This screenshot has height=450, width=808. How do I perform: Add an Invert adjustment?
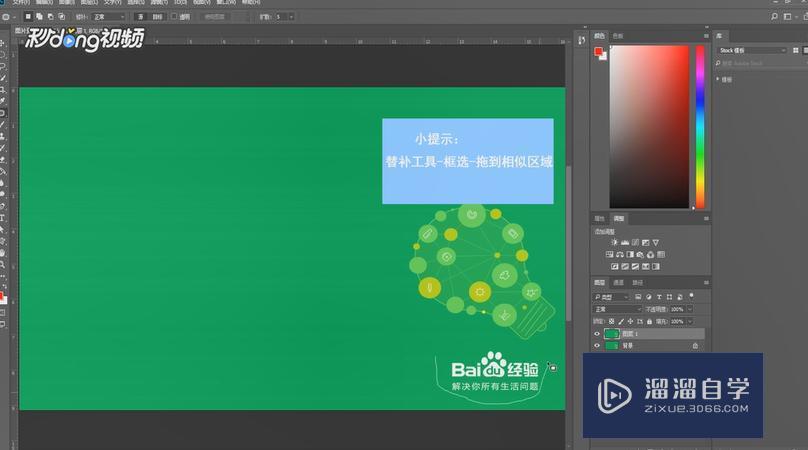614,266
